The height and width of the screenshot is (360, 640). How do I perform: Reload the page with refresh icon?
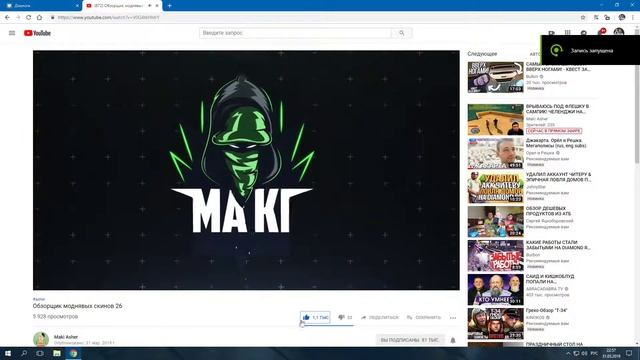click(29, 18)
